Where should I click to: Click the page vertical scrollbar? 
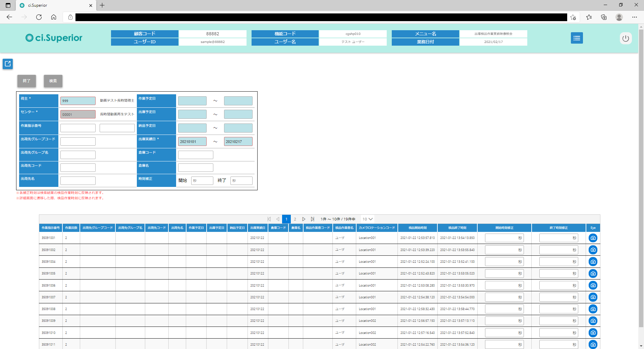pos(641,178)
